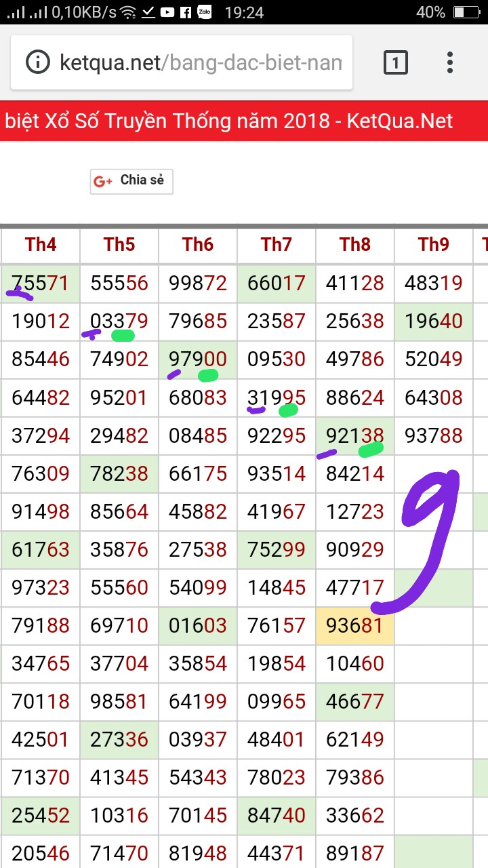The height and width of the screenshot is (868, 488).
Task: Select the green cell 19640 under Th9
Action: (x=434, y=321)
